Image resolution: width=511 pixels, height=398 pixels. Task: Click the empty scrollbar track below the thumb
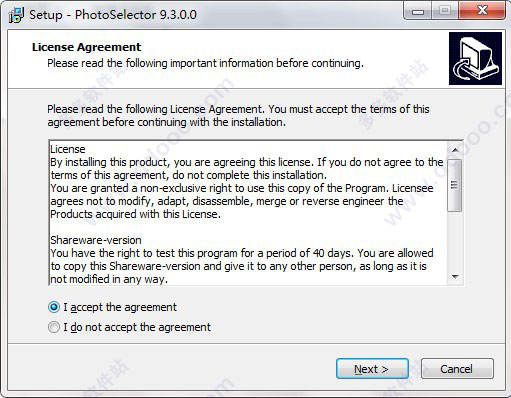tap(455, 240)
